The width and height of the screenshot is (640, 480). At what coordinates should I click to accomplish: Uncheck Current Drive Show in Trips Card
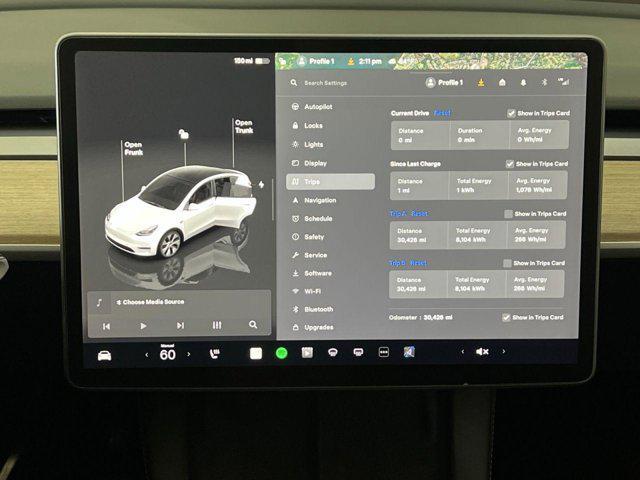point(511,113)
